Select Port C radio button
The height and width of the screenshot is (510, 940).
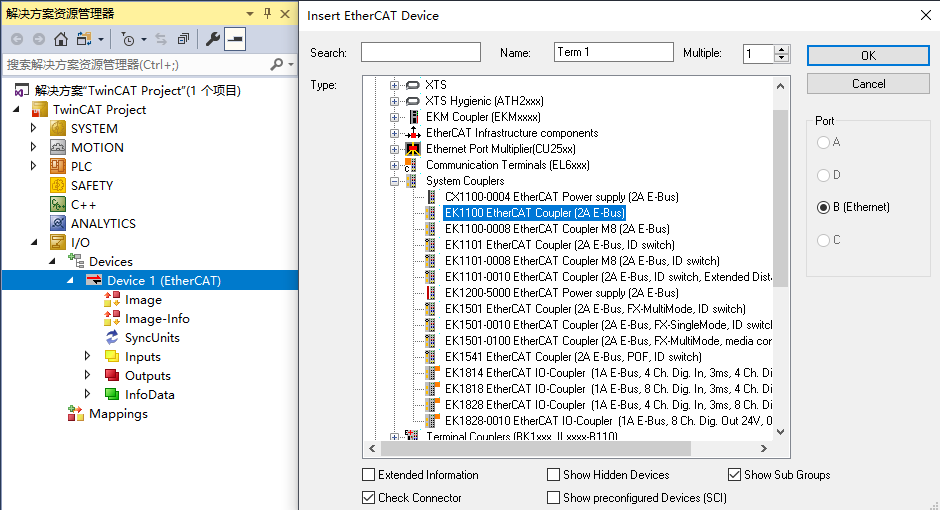click(x=823, y=240)
